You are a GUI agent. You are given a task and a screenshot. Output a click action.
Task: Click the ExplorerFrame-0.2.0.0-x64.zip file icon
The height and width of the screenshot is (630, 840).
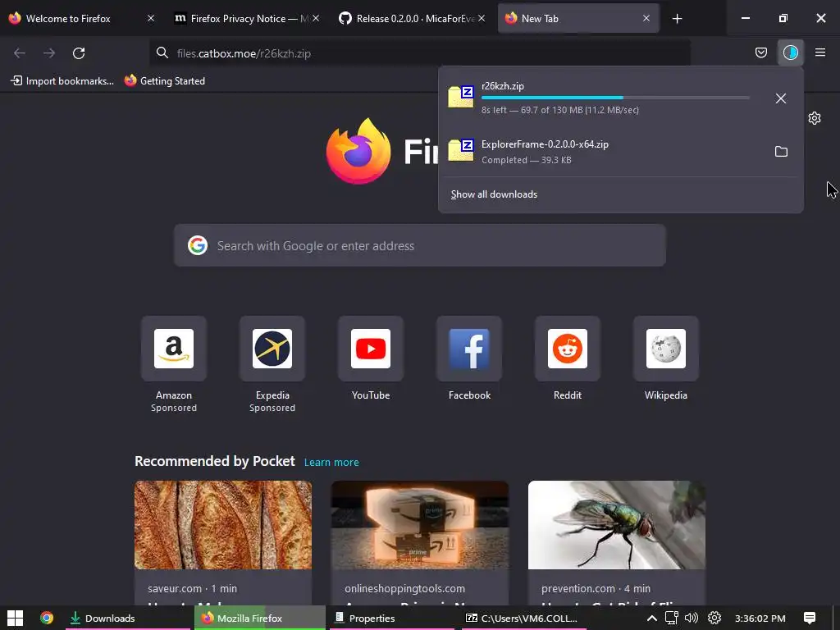(x=461, y=150)
